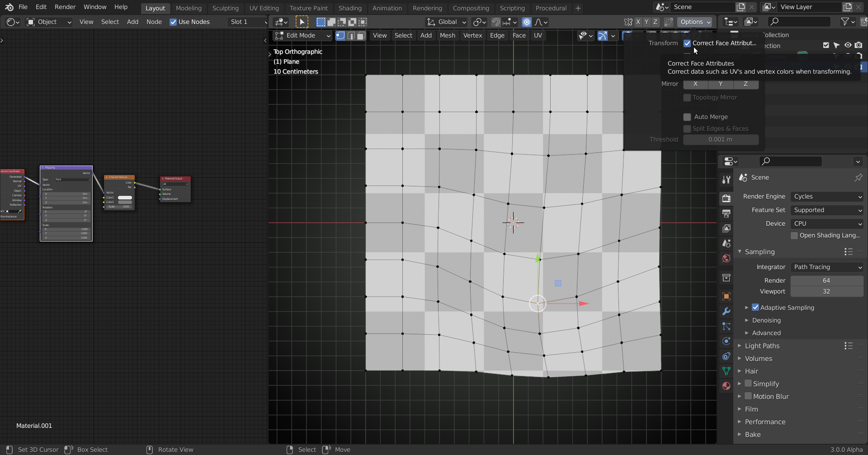
Task: Open the World Properties globe tab
Action: 726,258
